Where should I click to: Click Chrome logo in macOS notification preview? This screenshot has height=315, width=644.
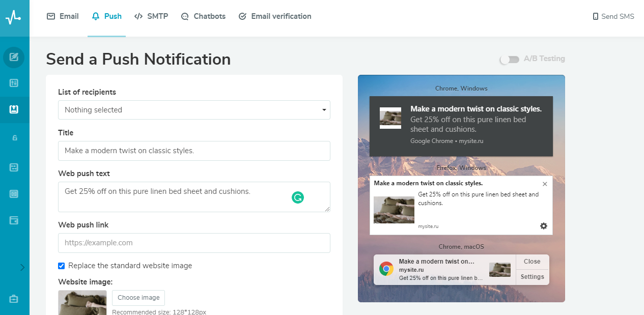[x=386, y=269]
